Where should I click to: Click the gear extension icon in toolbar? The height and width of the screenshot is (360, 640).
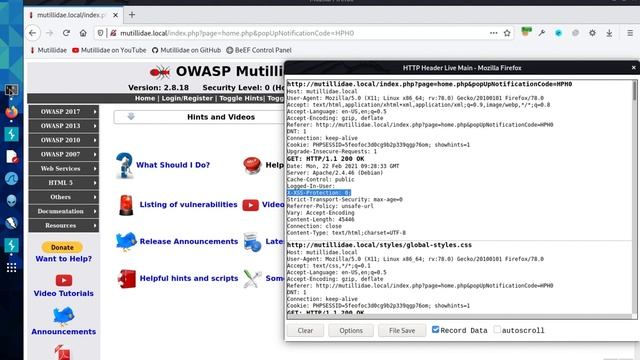[x=592, y=33]
